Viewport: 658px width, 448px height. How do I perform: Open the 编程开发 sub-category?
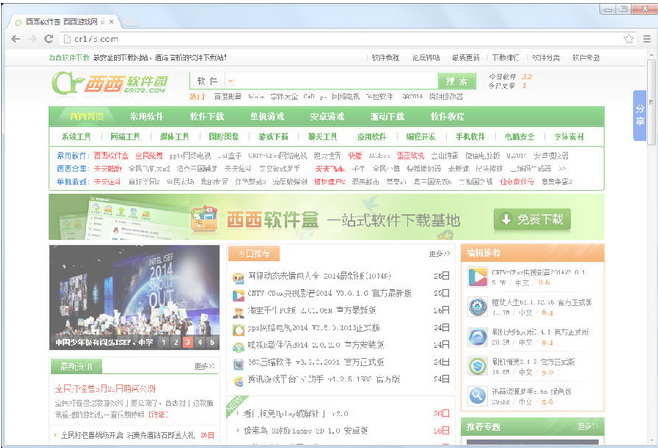[x=421, y=136]
